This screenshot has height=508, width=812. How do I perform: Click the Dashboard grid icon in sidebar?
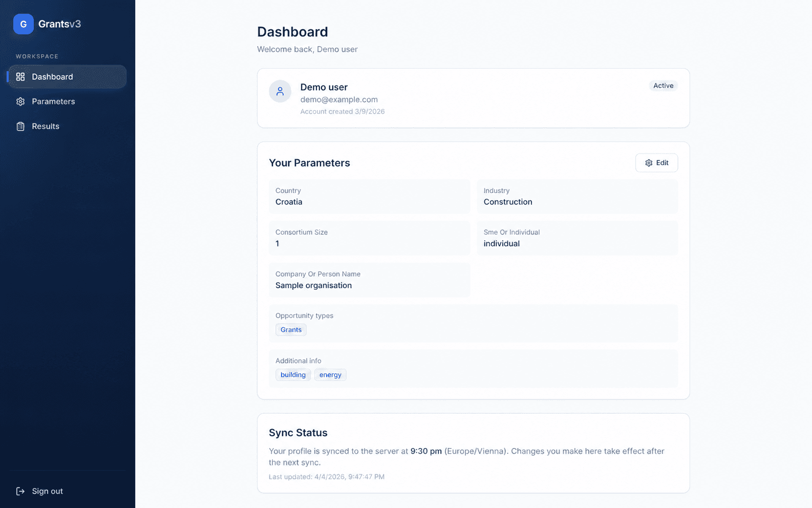[x=20, y=77]
